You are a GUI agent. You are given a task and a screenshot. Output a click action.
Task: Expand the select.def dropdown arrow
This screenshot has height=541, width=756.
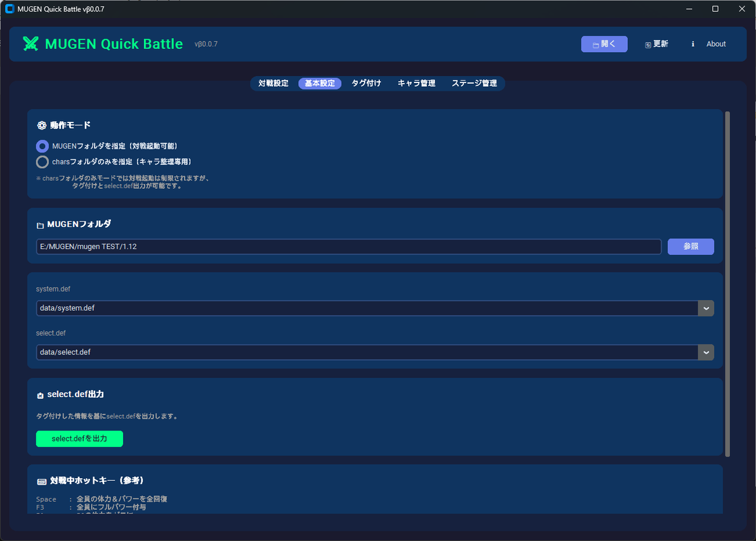[x=706, y=353]
